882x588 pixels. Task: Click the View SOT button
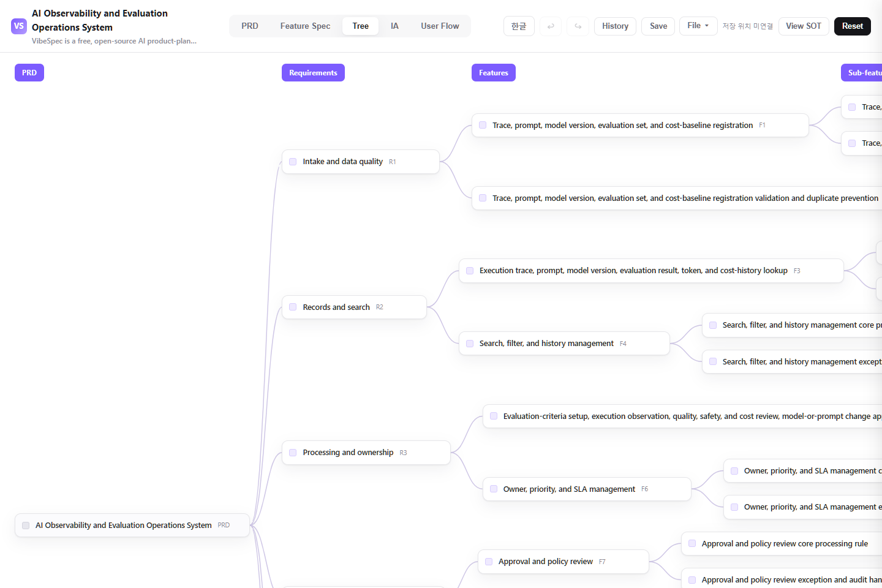(x=804, y=26)
